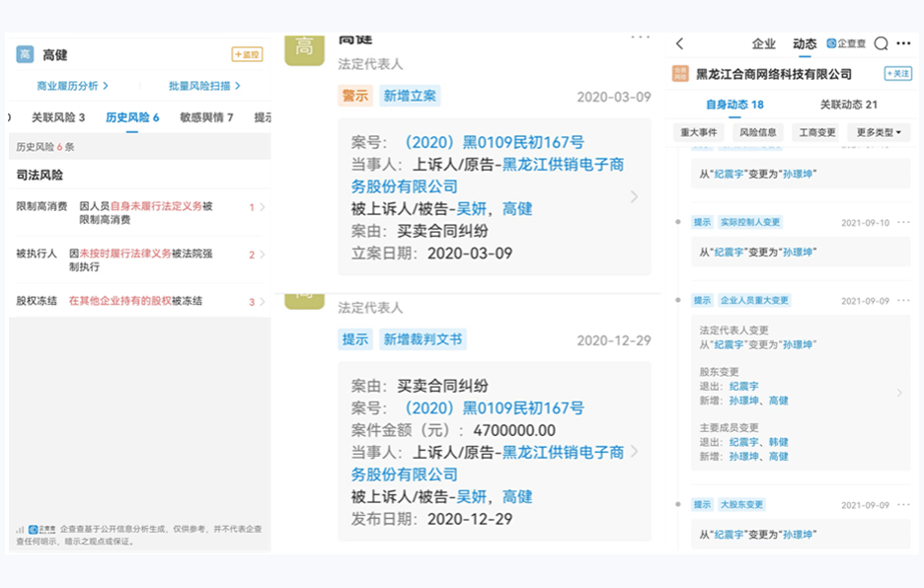924x588 pixels.
Task: Switch to the 关联动态 21 tab
Action: 848,105
